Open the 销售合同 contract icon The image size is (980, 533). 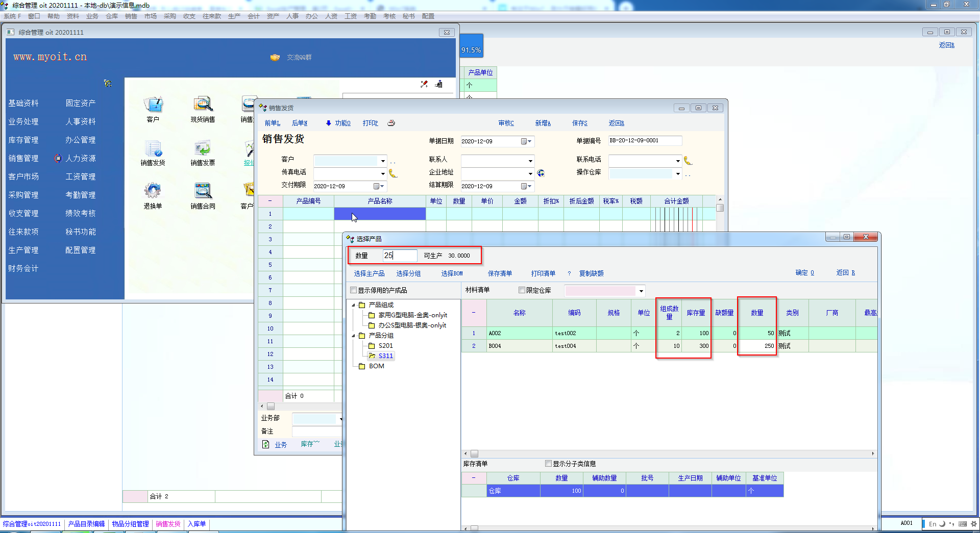click(x=203, y=192)
